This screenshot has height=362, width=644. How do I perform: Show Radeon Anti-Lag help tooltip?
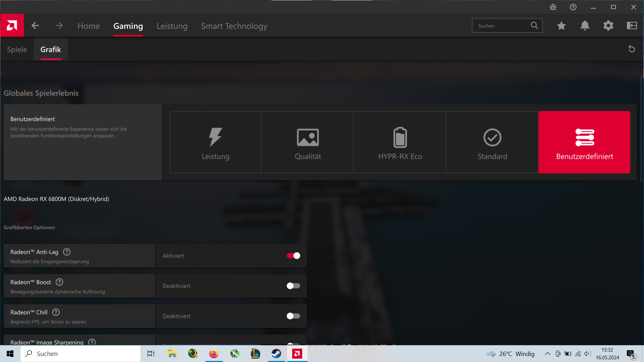67,252
